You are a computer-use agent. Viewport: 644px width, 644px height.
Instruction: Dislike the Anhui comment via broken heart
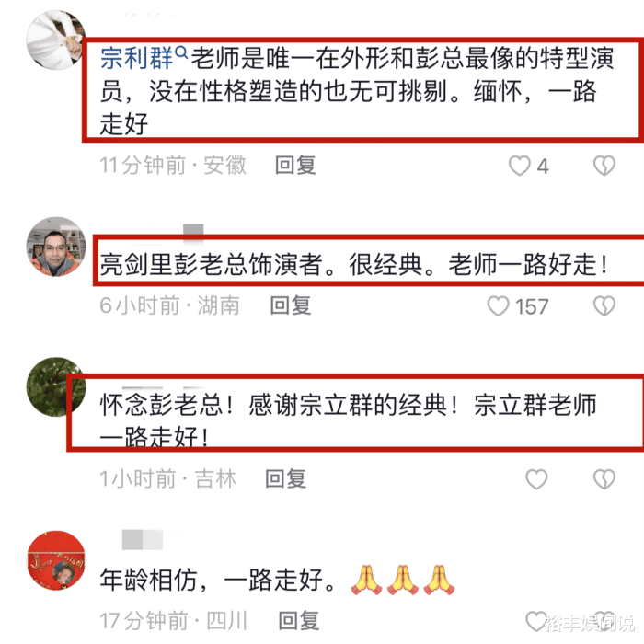(x=604, y=166)
